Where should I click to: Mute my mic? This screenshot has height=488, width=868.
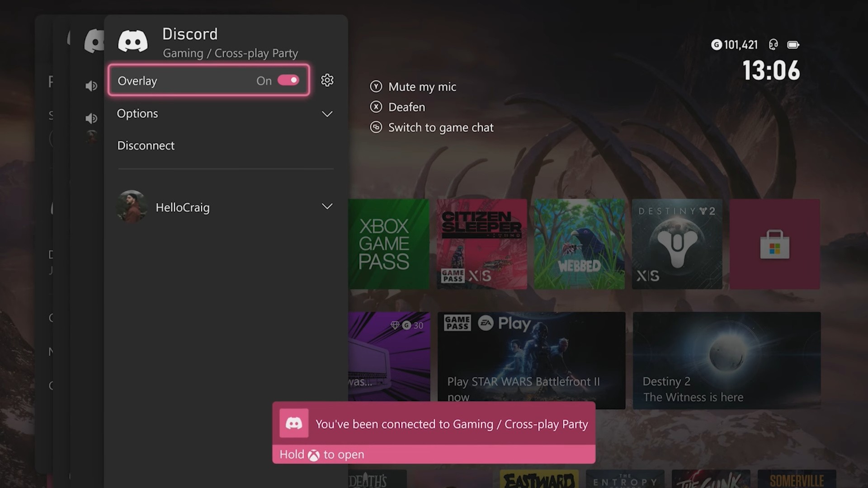[421, 87]
